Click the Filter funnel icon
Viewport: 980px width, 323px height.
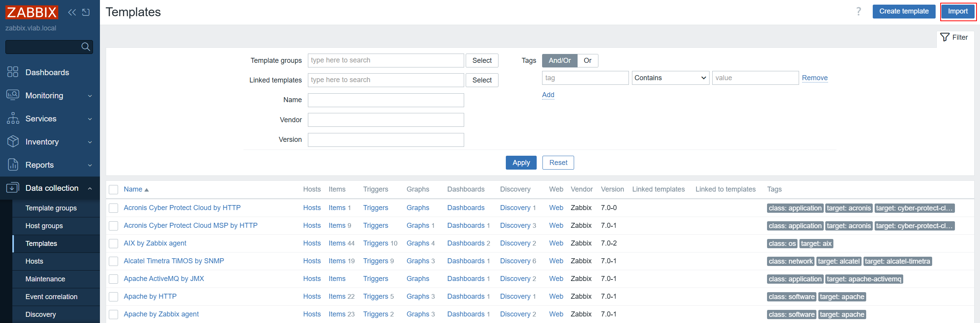pos(945,37)
